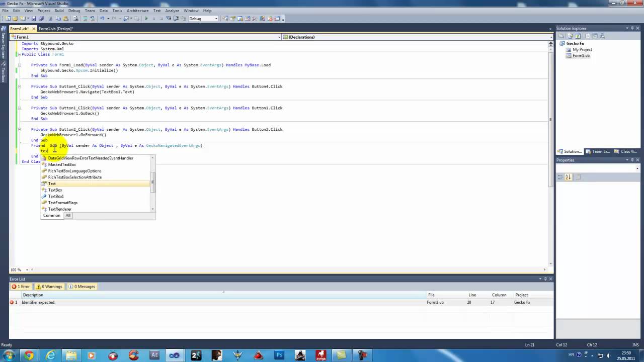Click the Paste toolbar icon
Viewport: 644px width, 362px height.
tap(65, 19)
